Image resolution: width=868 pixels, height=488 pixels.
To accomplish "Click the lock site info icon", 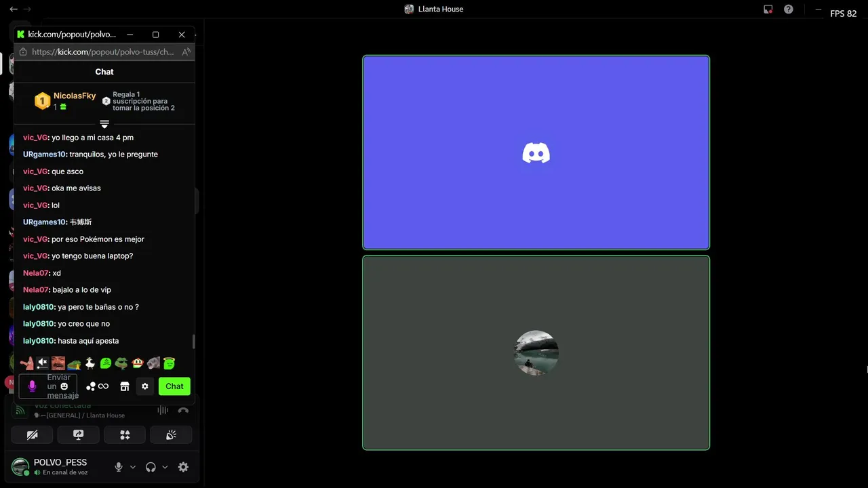I will [23, 52].
